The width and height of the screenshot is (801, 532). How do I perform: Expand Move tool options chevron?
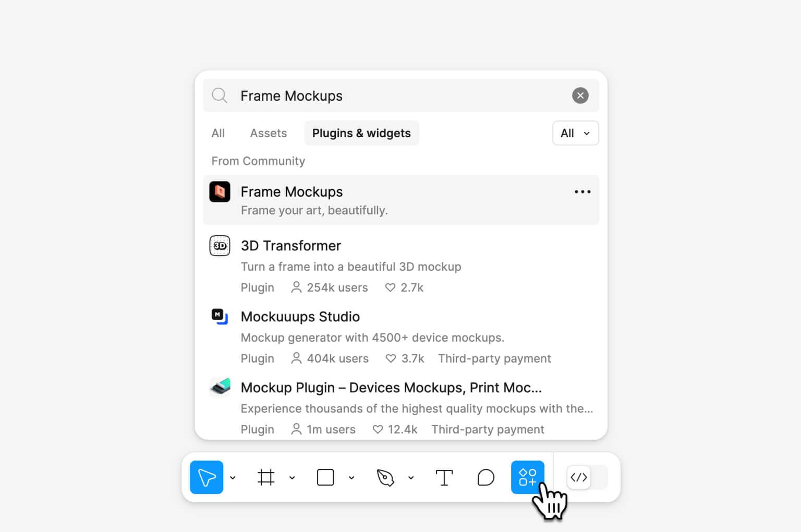[233, 477]
